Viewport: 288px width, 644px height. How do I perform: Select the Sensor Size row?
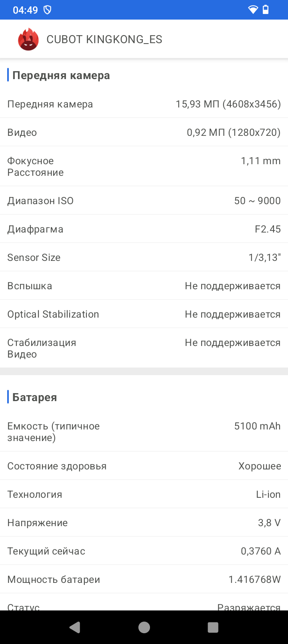pyautogui.click(x=144, y=258)
